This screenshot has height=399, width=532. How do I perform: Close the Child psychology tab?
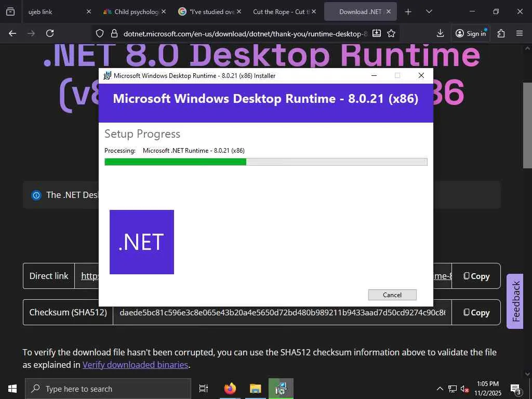164,11
